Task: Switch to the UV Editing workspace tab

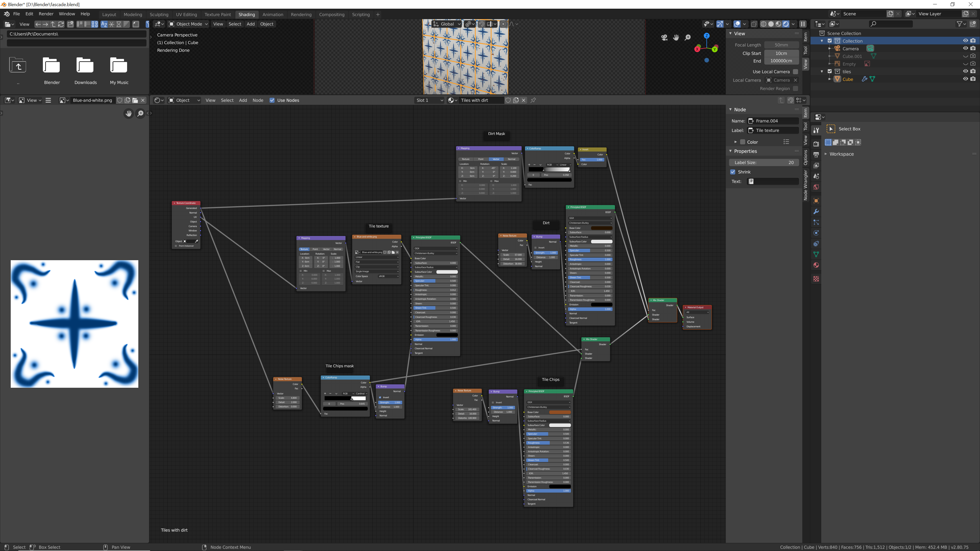Action: (x=186, y=15)
